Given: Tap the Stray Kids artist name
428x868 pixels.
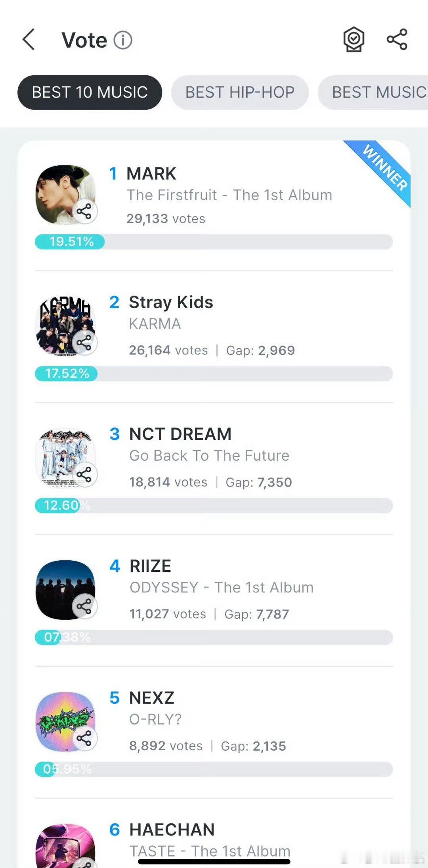Looking at the screenshot, I should click(x=171, y=302).
